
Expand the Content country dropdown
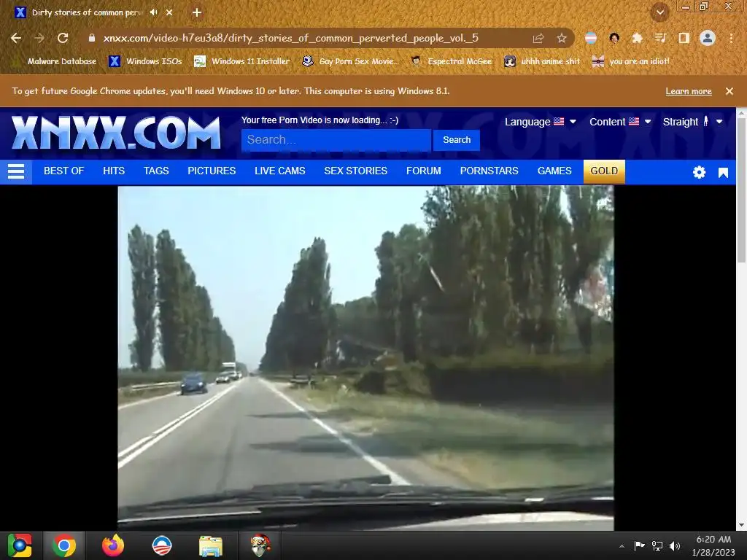(620, 122)
